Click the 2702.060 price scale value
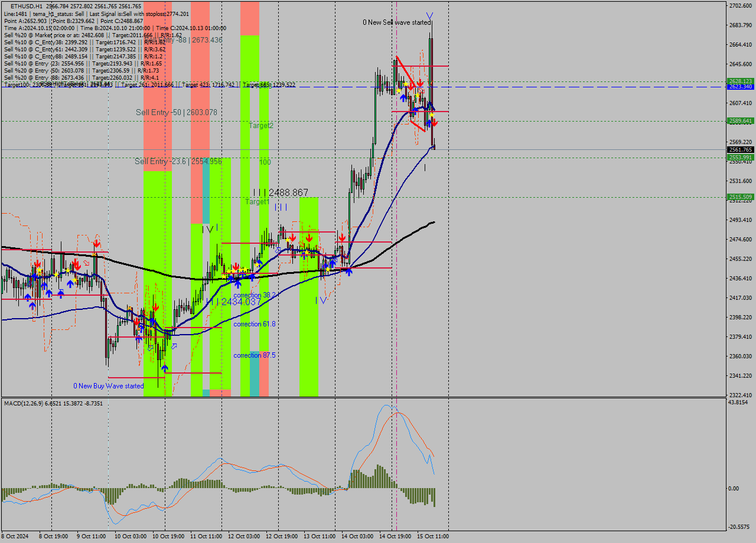 click(x=741, y=6)
